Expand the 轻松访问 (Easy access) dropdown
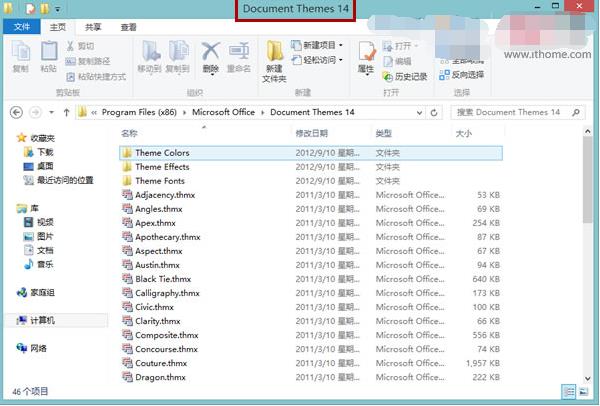The image size is (600, 406). (318, 60)
